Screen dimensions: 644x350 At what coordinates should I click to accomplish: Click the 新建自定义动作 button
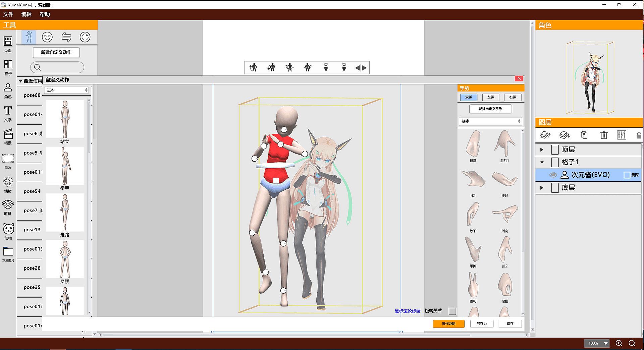pyautogui.click(x=56, y=52)
